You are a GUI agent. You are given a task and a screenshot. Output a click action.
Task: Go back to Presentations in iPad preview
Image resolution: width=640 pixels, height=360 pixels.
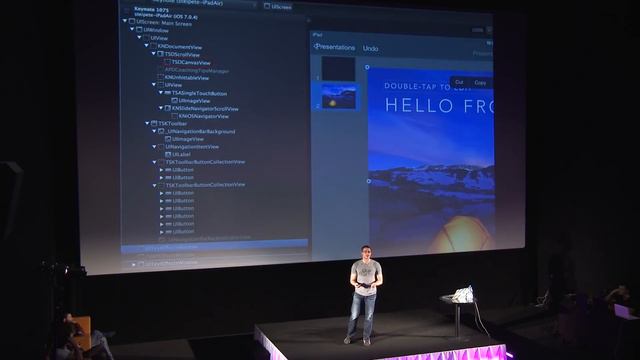coord(334,47)
